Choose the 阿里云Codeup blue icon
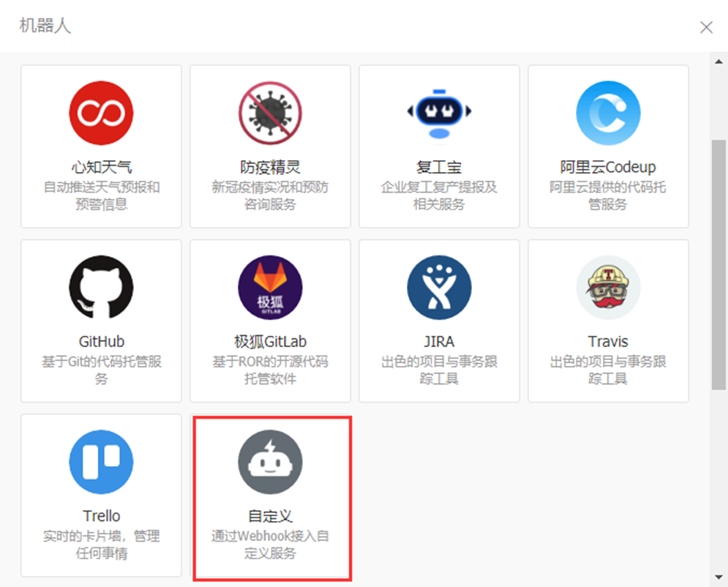This screenshot has width=728, height=587. point(608,113)
